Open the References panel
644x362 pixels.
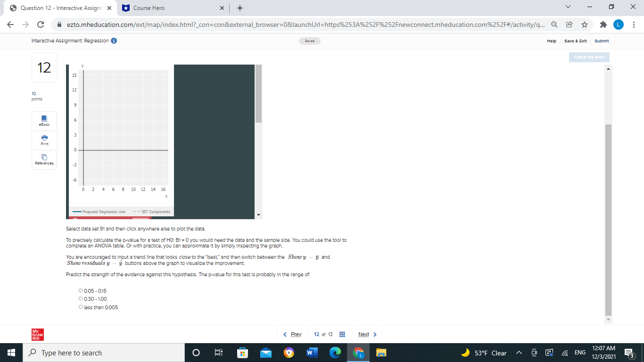[44, 159]
